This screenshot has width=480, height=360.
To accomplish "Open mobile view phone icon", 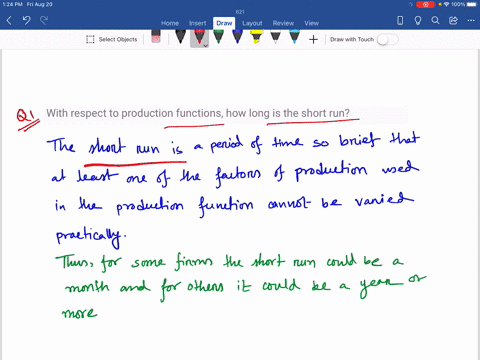I will click(400, 21).
